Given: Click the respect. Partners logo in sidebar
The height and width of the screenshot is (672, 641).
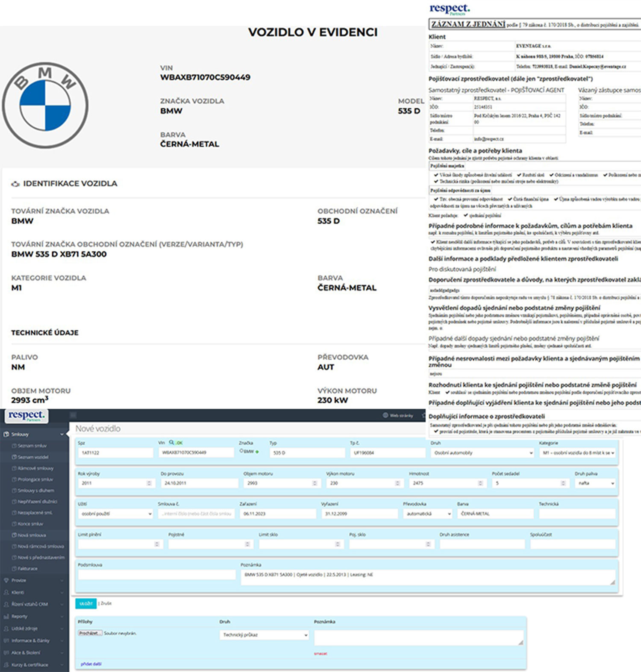Looking at the screenshot, I should [26, 416].
